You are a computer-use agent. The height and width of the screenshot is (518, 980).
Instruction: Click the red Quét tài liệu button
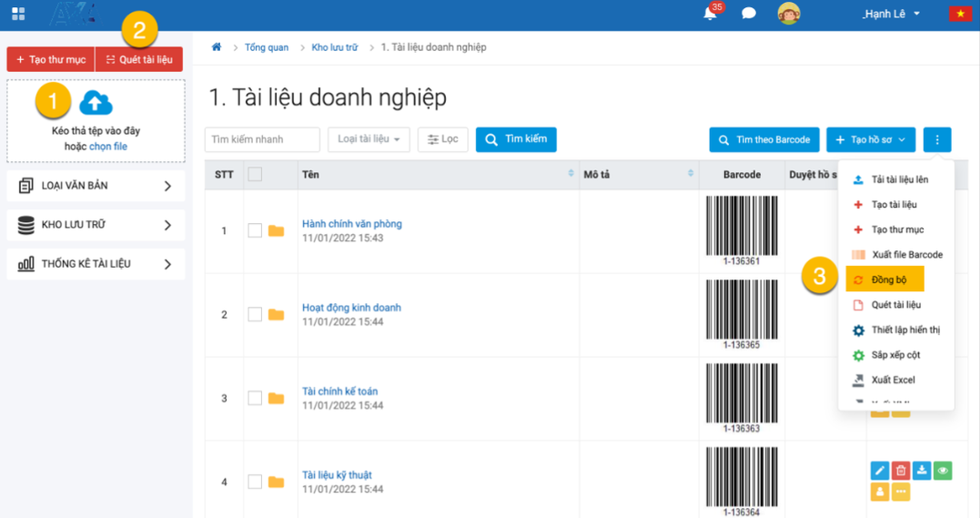click(x=138, y=59)
